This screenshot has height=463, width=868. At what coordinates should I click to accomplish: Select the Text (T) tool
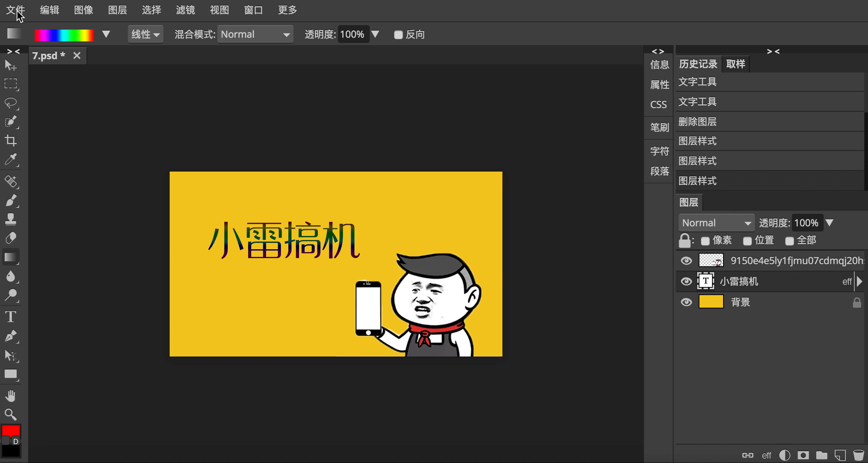(10, 317)
